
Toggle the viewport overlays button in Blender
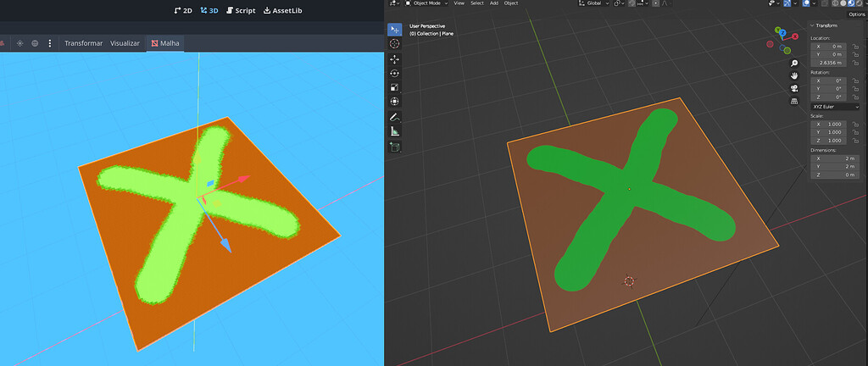click(x=806, y=3)
